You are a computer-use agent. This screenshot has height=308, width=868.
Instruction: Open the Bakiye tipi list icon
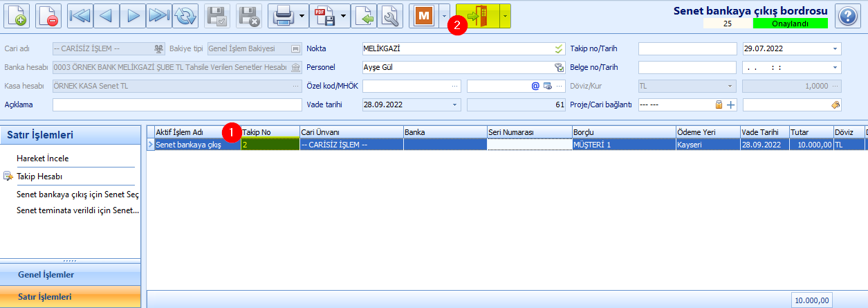coord(296,48)
